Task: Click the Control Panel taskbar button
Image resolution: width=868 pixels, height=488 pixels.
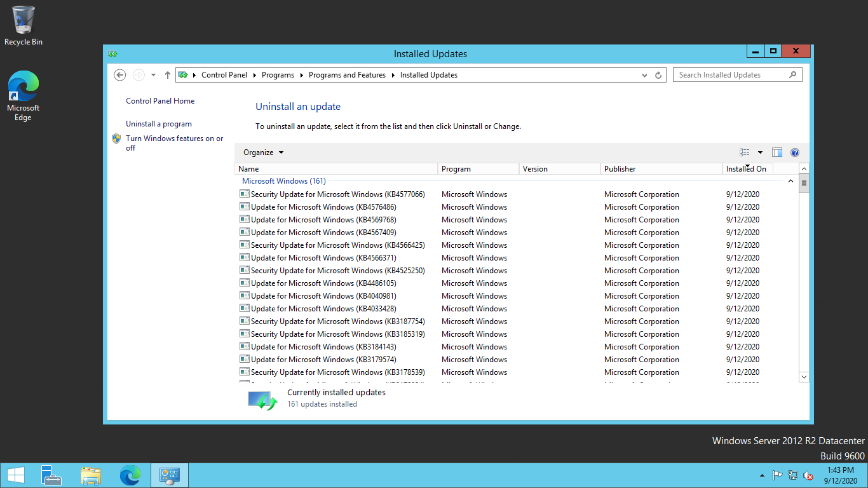Action: [x=170, y=475]
